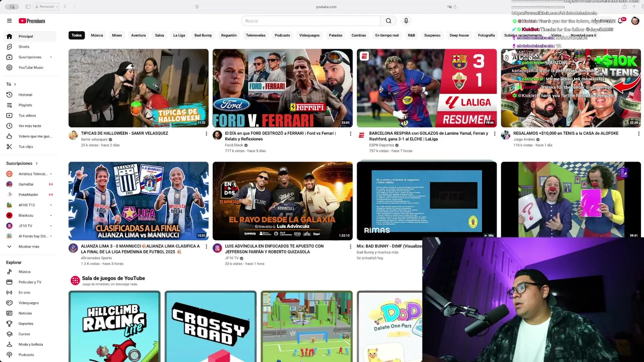Start voice search with microphone icon
The height and width of the screenshot is (362, 644).
tap(406, 21)
